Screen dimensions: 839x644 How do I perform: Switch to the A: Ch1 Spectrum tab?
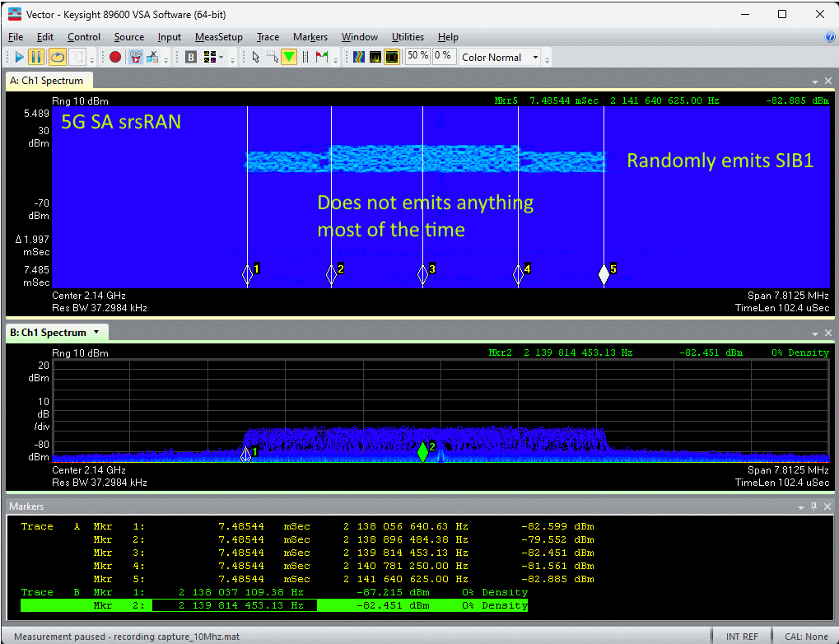[x=49, y=81]
